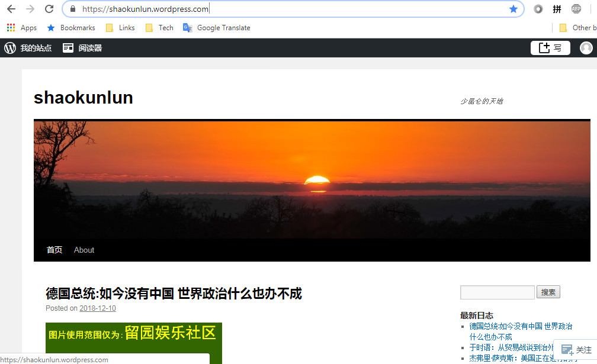Image resolution: width=597 pixels, height=364 pixels.
Task: Click the Pinyin input extension icon
Action: [557, 9]
